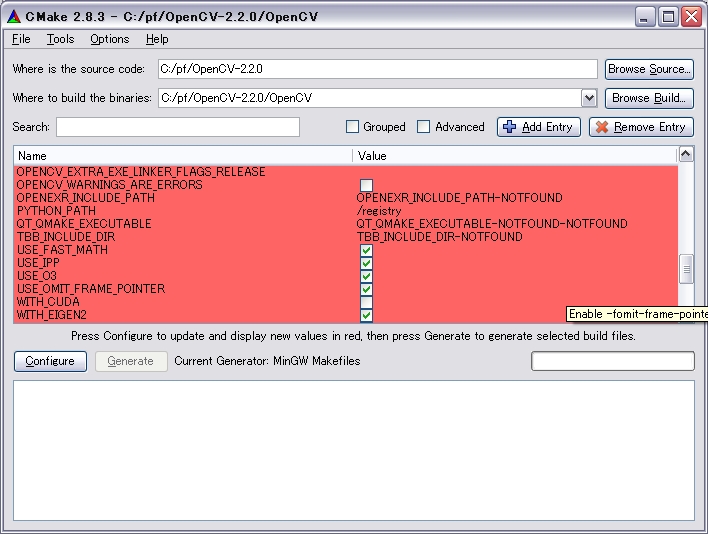This screenshot has width=708, height=534.
Task: Toggle the Grouped checkbox
Action: tap(352, 127)
